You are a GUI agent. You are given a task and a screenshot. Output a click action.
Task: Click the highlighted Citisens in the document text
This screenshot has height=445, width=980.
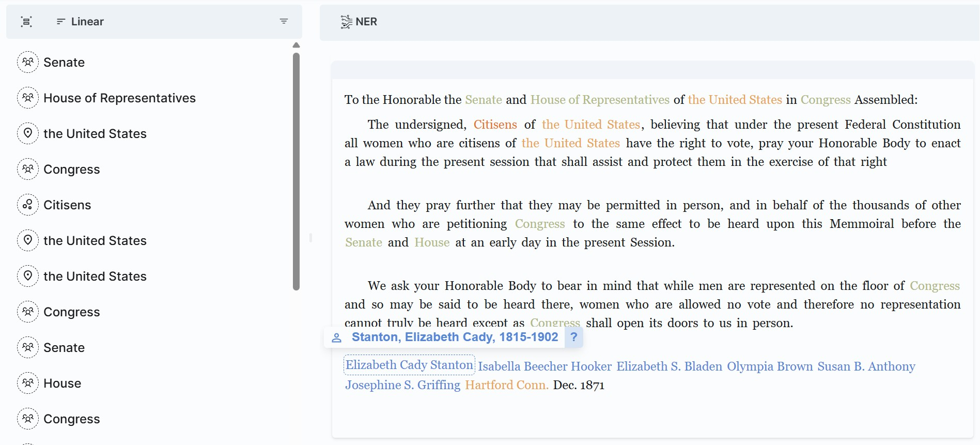pos(495,125)
